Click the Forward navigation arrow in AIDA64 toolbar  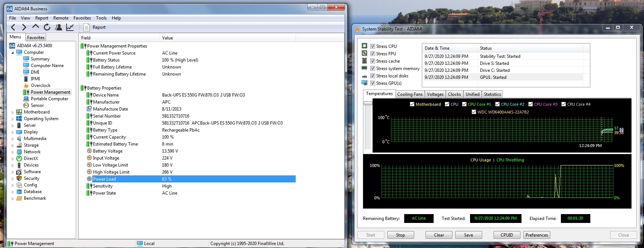pyautogui.click(x=24, y=27)
